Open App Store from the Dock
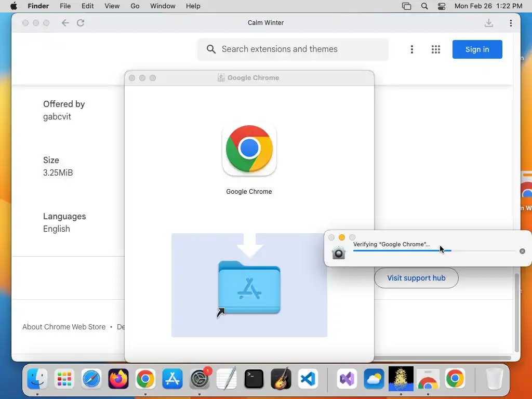532x399 pixels. point(172,378)
